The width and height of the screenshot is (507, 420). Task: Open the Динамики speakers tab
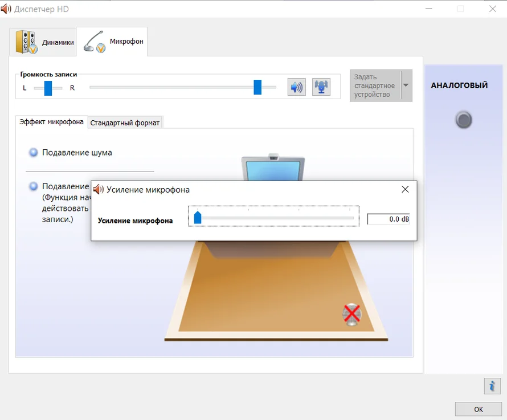pyautogui.click(x=43, y=42)
